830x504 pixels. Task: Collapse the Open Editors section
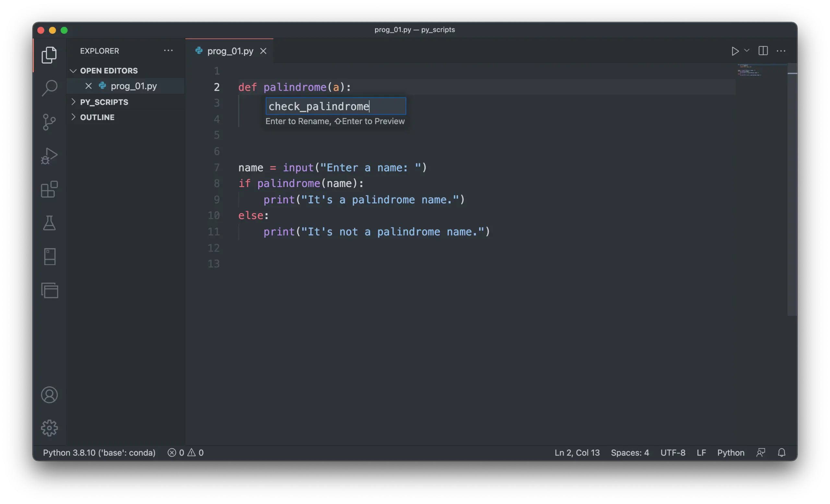pyautogui.click(x=109, y=71)
